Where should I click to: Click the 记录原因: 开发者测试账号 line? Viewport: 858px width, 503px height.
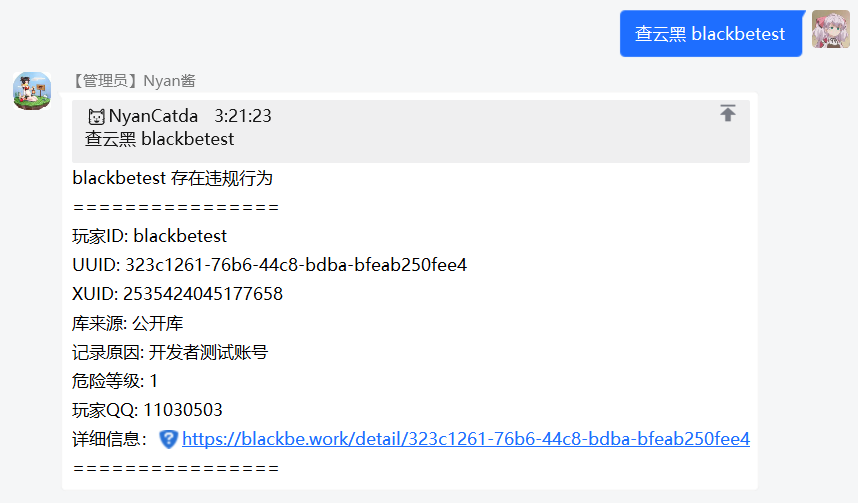[170, 352]
